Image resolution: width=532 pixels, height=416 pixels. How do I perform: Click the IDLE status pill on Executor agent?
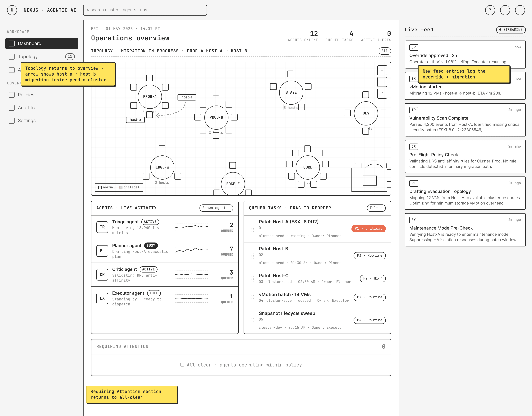coord(154,293)
